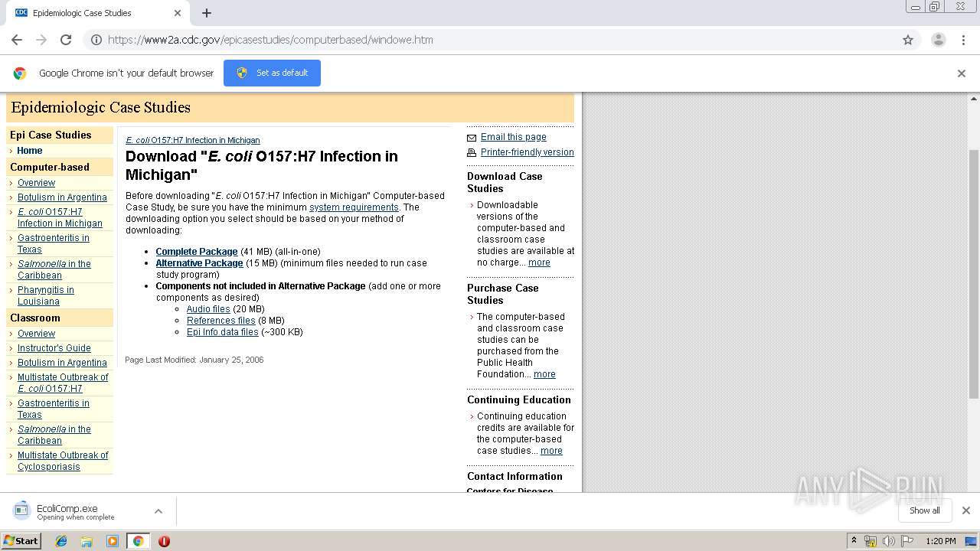Screen dimensions: 980x551
Task: Open E. coli O157:H7 Infection in Michigan sidebar link
Action: coord(60,217)
